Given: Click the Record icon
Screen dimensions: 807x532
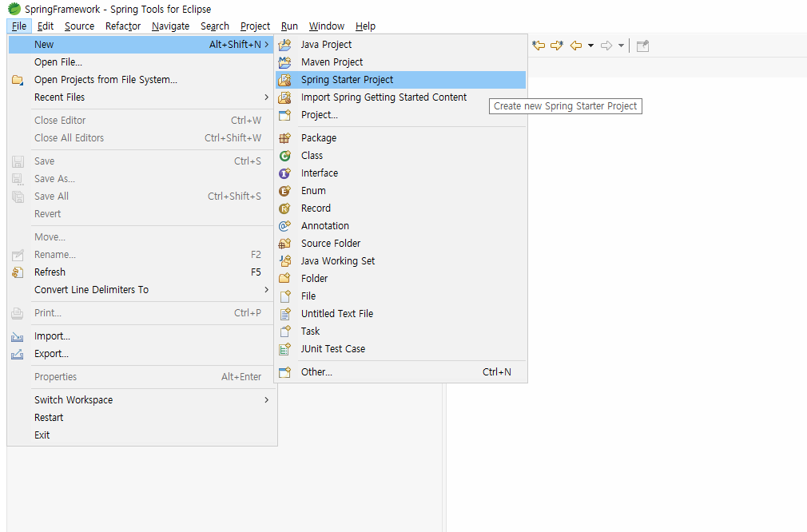Looking at the screenshot, I should click(x=284, y=208).
